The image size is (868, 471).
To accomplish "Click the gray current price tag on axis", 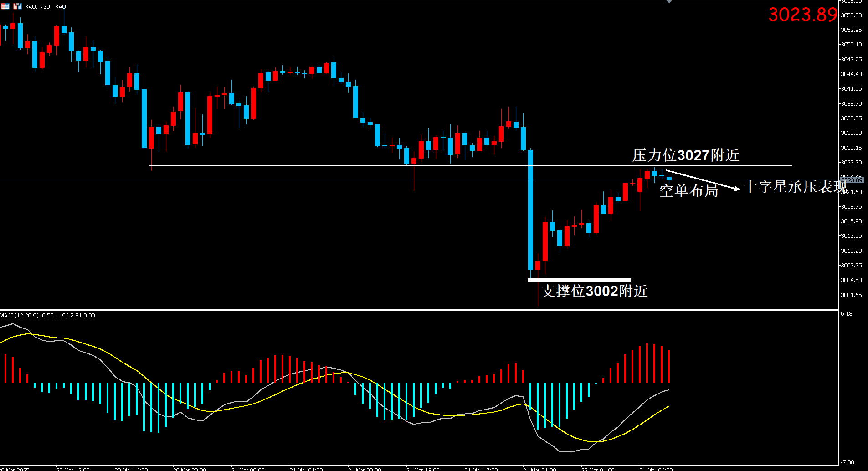I will point(852,180).
